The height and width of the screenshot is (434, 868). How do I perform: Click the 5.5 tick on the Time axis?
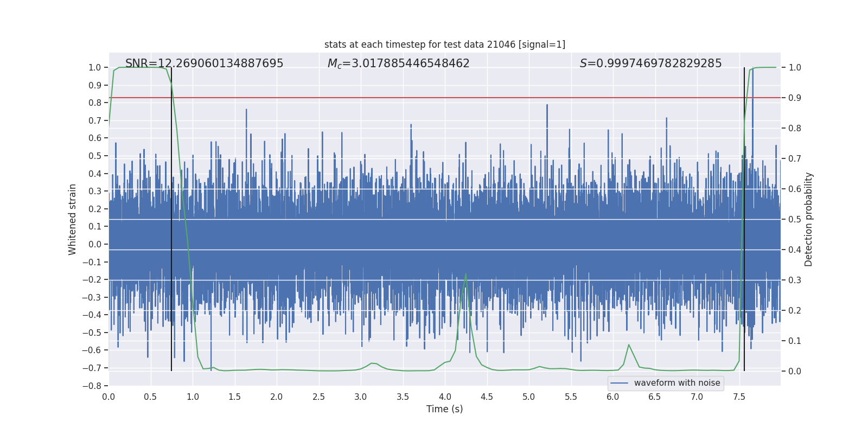(x=571, y=397)
